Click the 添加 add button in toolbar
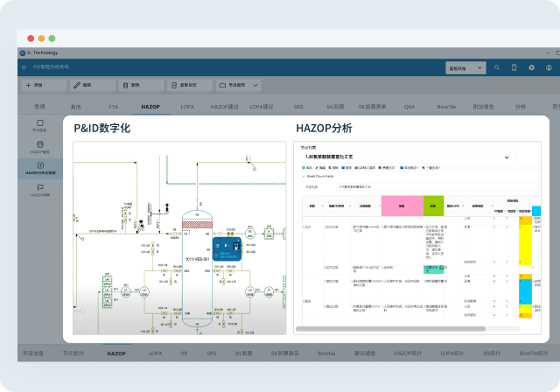 [x=42, y=86]
